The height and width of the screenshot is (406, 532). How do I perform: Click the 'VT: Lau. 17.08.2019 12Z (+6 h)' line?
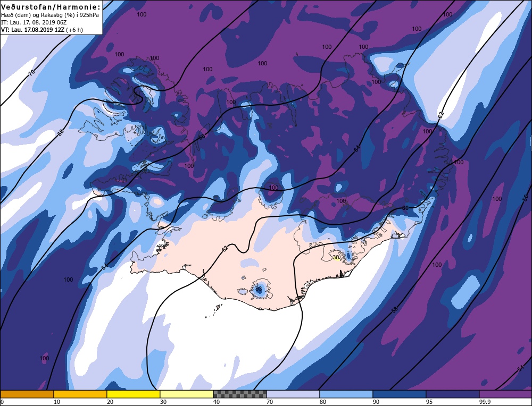coord(42,30)
